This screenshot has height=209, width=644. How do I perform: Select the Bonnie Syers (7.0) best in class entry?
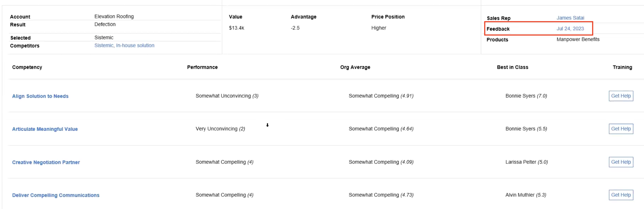[526, 96]
